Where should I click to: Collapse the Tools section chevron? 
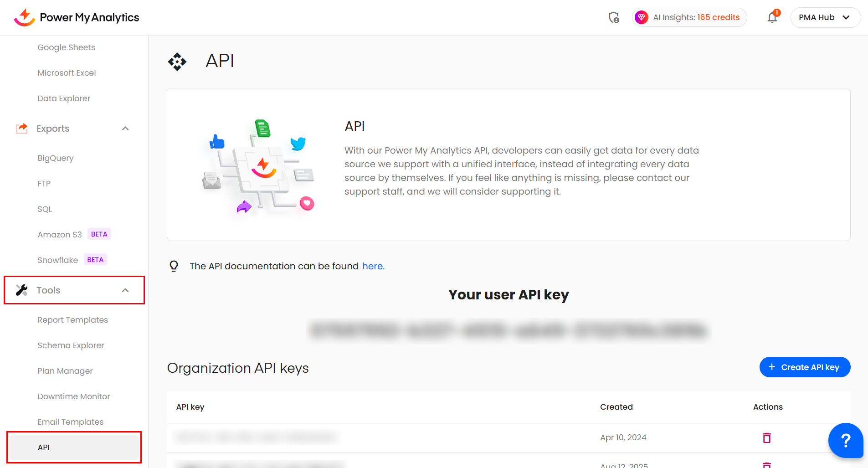tap(125, 290)
